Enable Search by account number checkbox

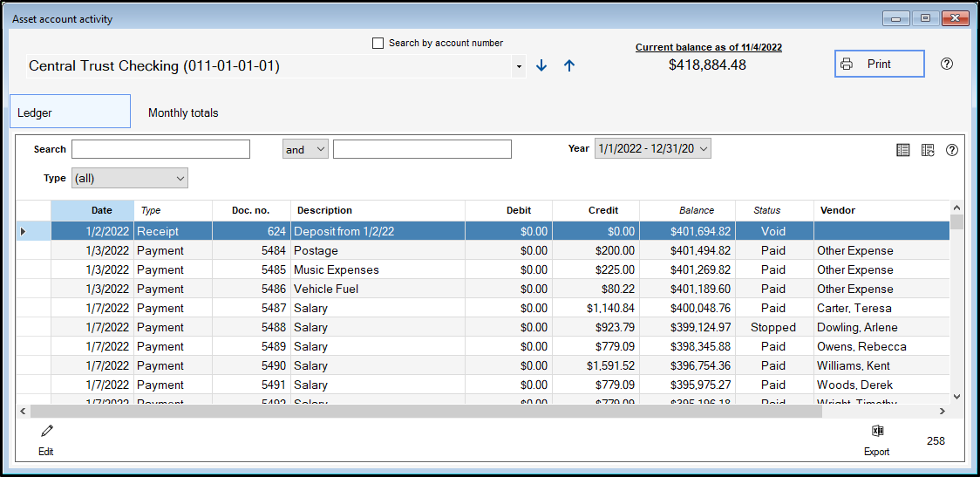coord(378,43)
